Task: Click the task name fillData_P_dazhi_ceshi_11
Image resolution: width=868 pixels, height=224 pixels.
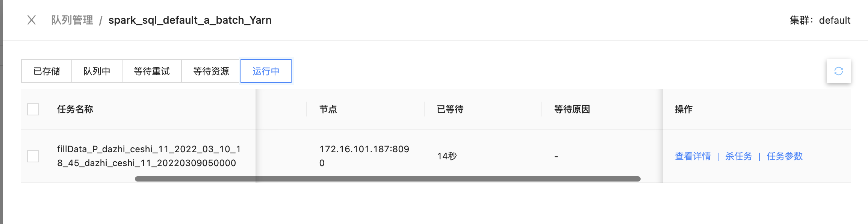Action: [148, 156]
